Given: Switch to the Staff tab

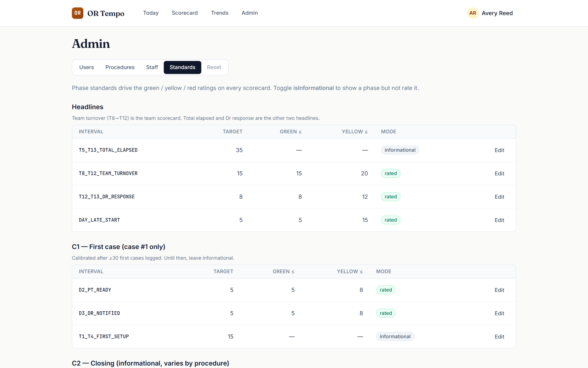Looking at the screenshot, I should click(x=152, y=67).
